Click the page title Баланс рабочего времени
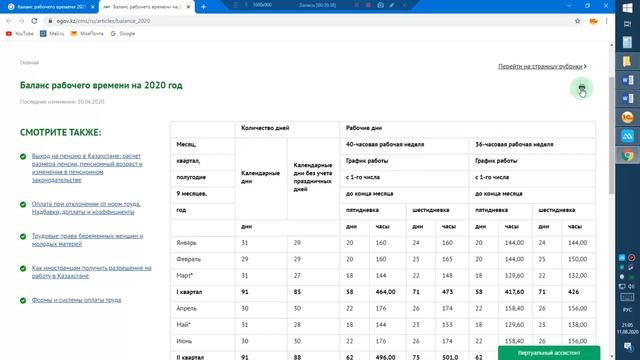Image resolution: width=640 pixels, height=360 pixels. tap(101, 85)
